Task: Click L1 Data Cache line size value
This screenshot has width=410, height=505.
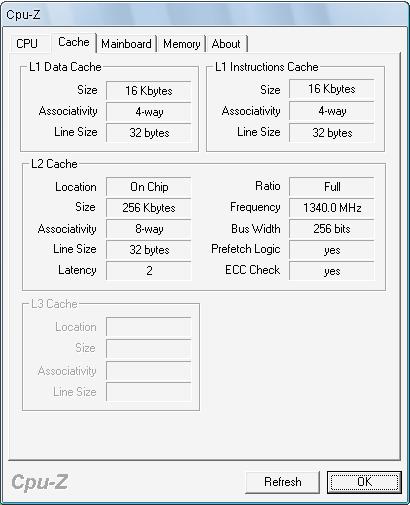Action: pos(149,133)
